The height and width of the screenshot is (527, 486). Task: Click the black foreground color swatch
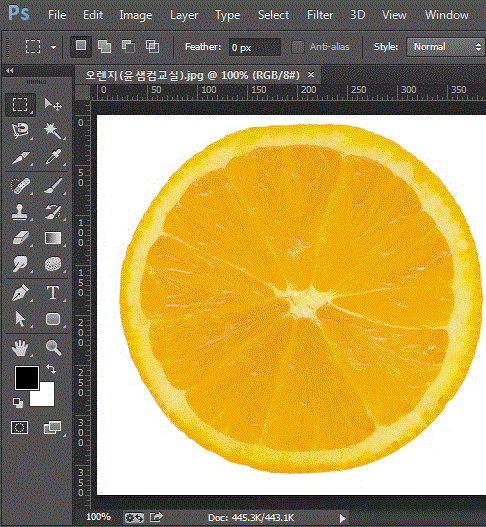tap(27, 378)
